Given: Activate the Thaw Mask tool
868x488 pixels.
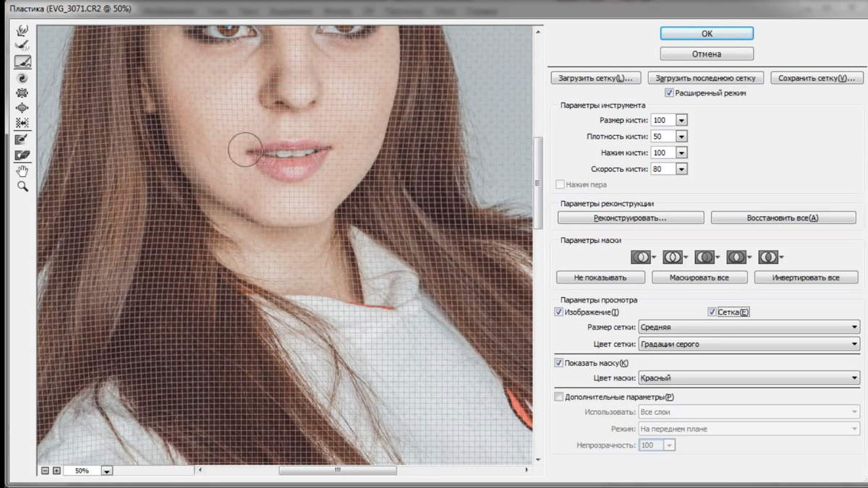Looking at the screenshot, I should (22, 155).
